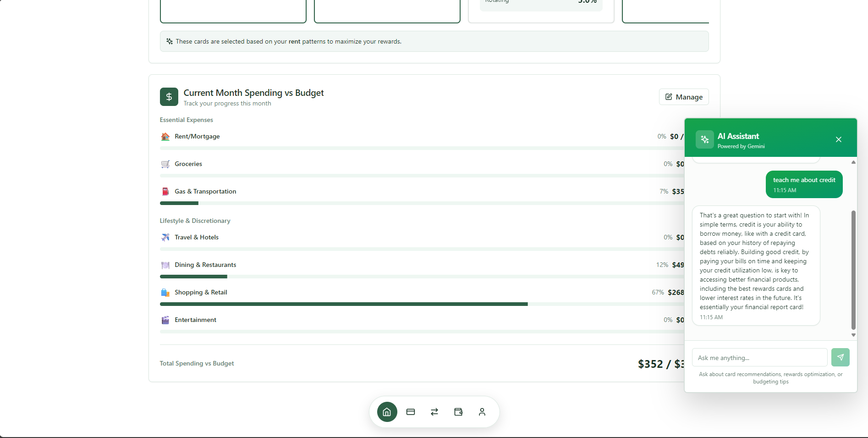Click the Dining & Restaurants plate icon
Image resolution: width=868 pixels, height=438 pixels.
click(x=165, y=265)
